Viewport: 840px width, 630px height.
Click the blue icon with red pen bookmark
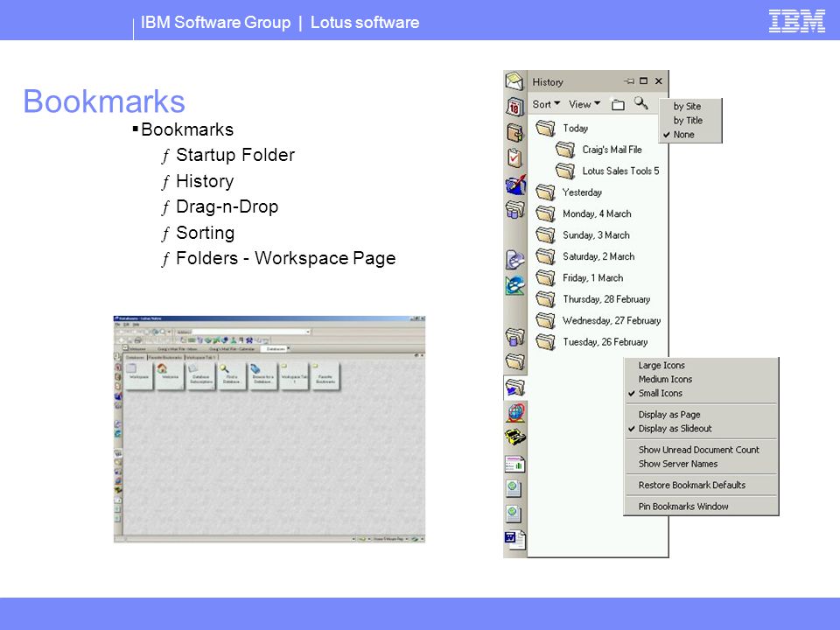515,185
